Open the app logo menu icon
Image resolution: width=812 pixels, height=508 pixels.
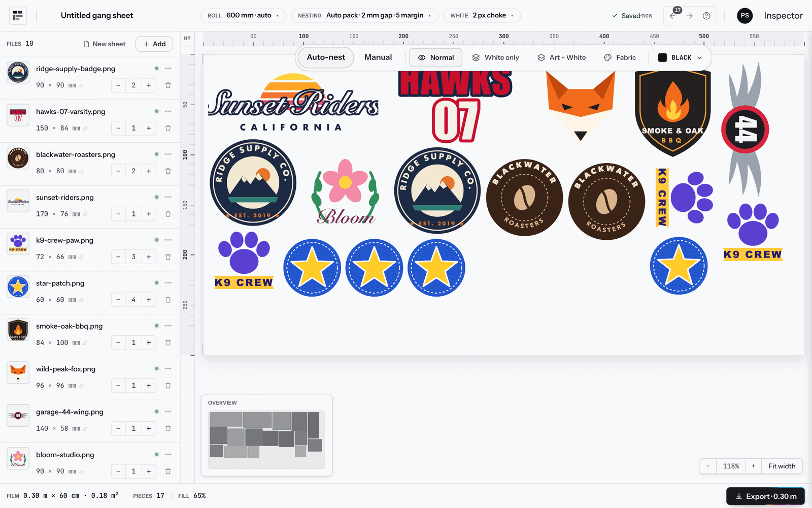pyautogui.click(x=18, y=16)
